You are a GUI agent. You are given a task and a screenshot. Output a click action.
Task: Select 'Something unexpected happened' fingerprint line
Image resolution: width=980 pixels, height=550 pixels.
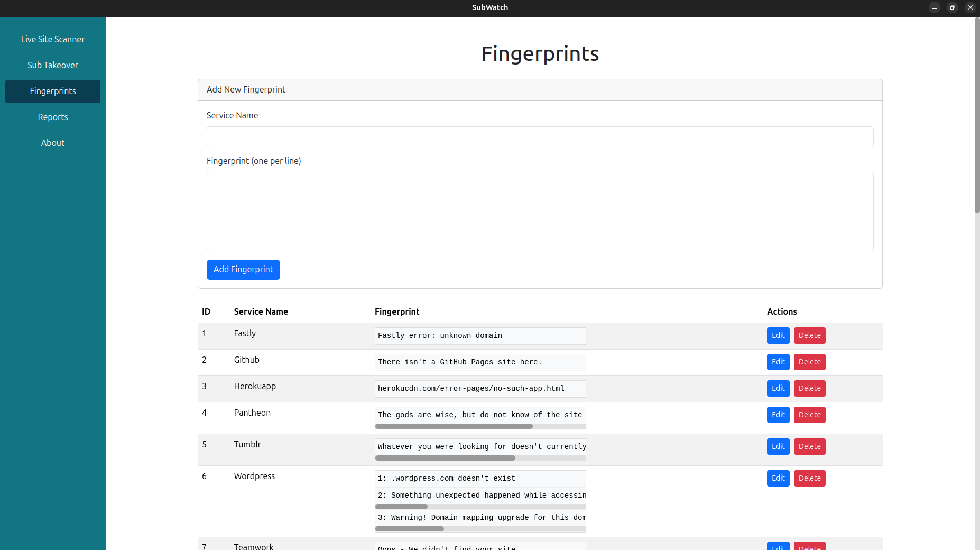coord(482,495)
